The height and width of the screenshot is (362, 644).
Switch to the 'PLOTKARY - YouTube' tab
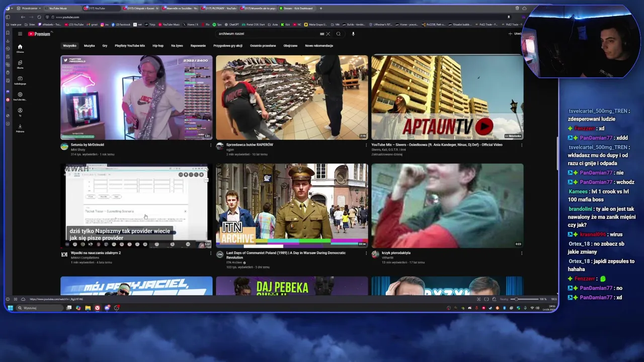click(x=219, y=9)
